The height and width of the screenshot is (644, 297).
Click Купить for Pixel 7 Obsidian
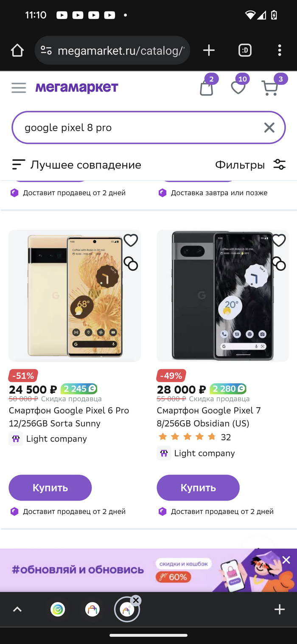click(198, 488)
